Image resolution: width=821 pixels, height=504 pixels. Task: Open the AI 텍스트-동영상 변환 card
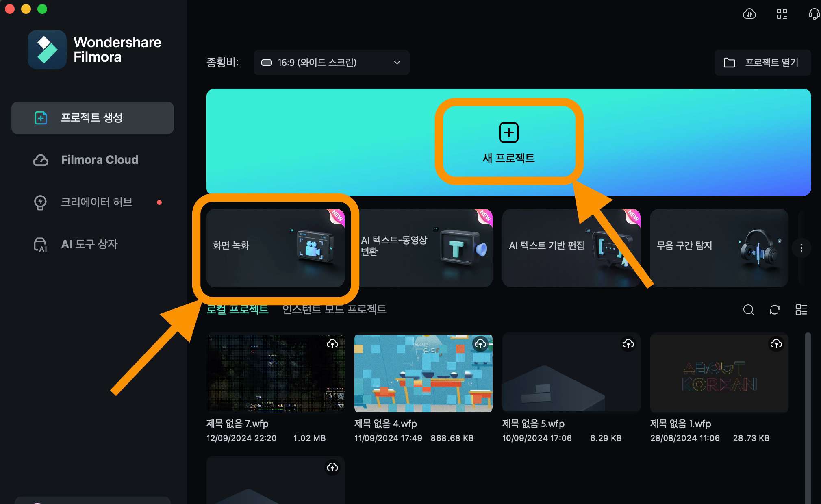coord(424,248)
